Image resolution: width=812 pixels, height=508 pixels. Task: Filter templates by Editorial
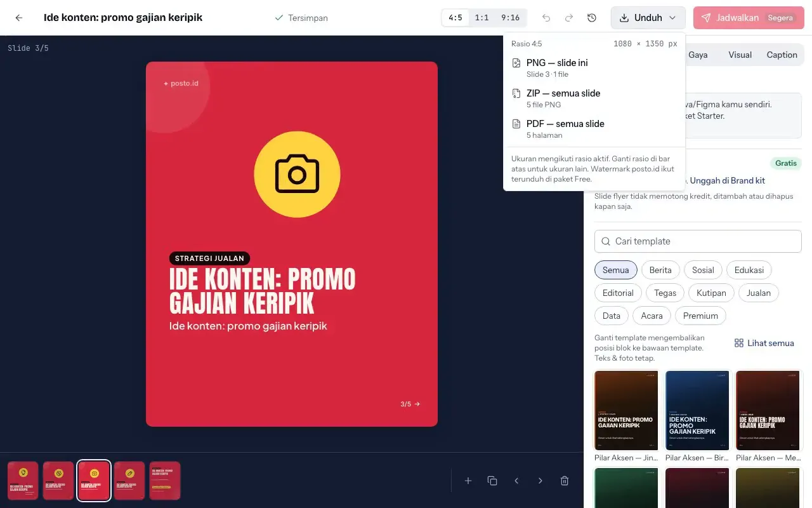pos(619,293)
